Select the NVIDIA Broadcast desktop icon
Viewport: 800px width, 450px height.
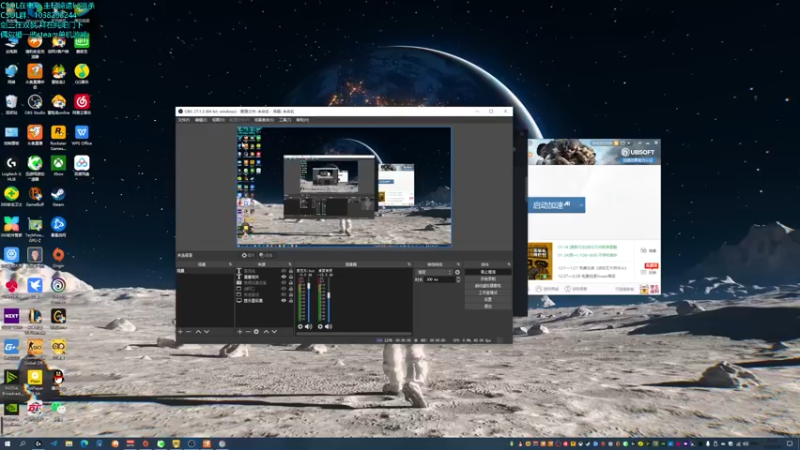coord(11,382)
